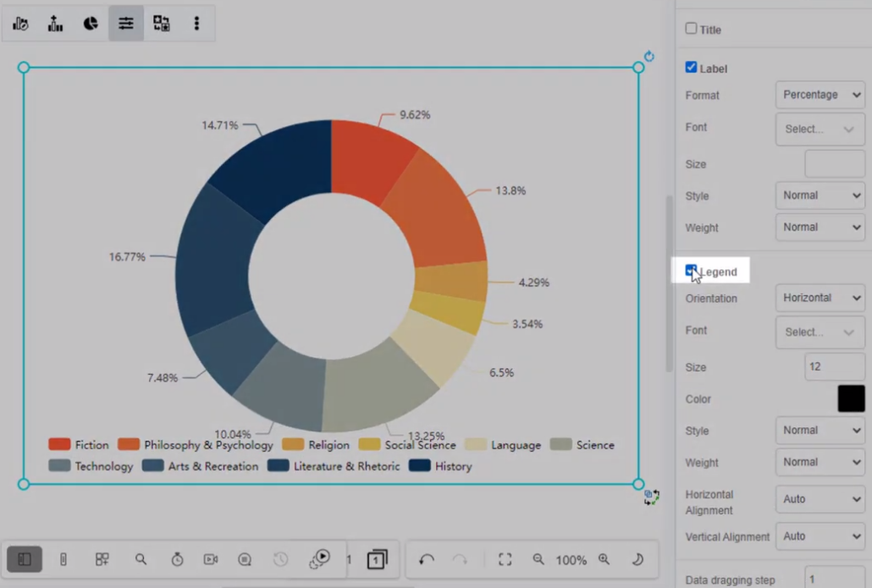This screenshot has width=872, height=588.
Task: Change the legend Orientation from Horizontal
Action: [819, 298]
